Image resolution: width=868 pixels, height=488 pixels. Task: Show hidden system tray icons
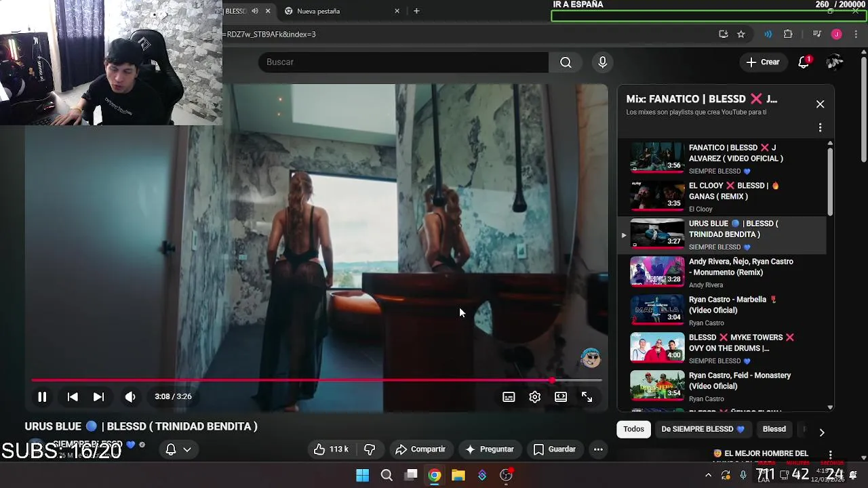pos(709,475)
